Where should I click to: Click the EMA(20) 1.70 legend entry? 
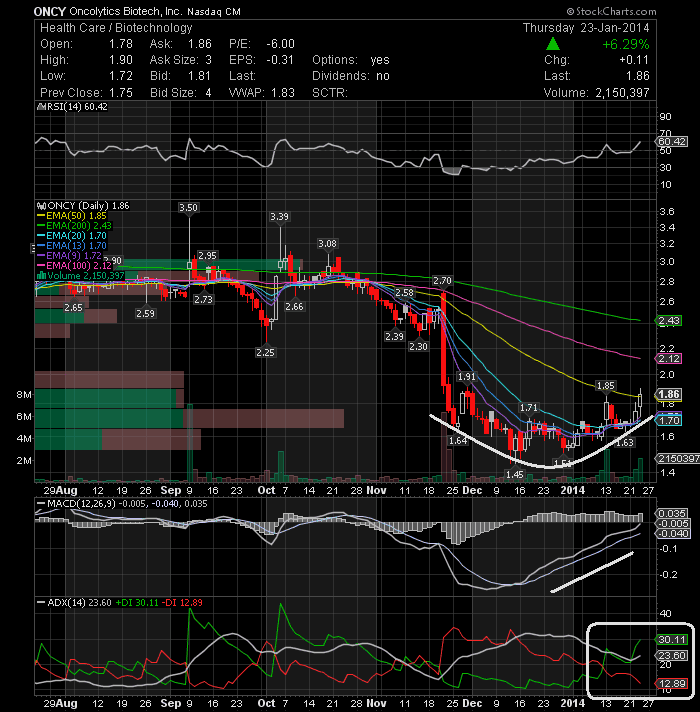[71, 236]
